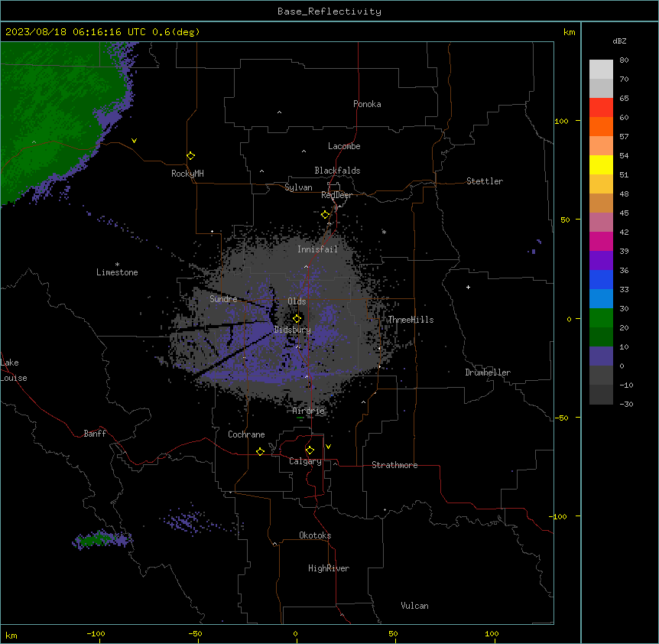Click the Blackfalds city label
The height and width of the screenshot is (644, 659).
tap(337, 171)
